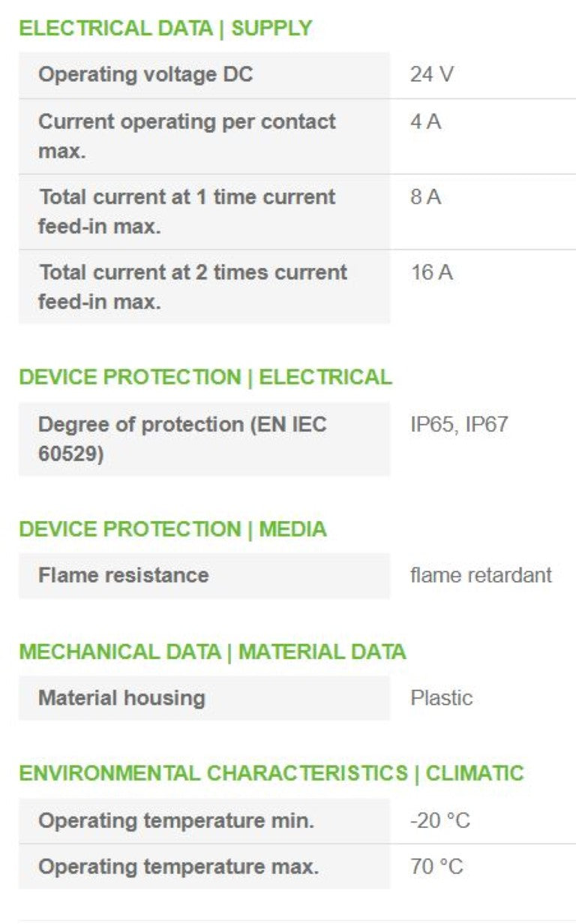The image size is (576, 924).
Task: Select the Operating voltage DC row label
Action: coord(145,75)
